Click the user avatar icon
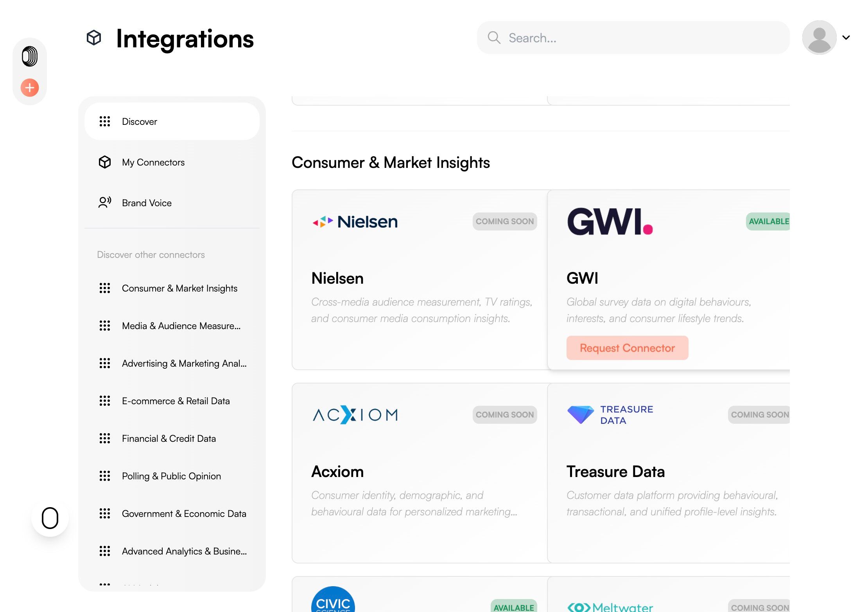Viewport: 868px width, 612px height. point(819,38)
